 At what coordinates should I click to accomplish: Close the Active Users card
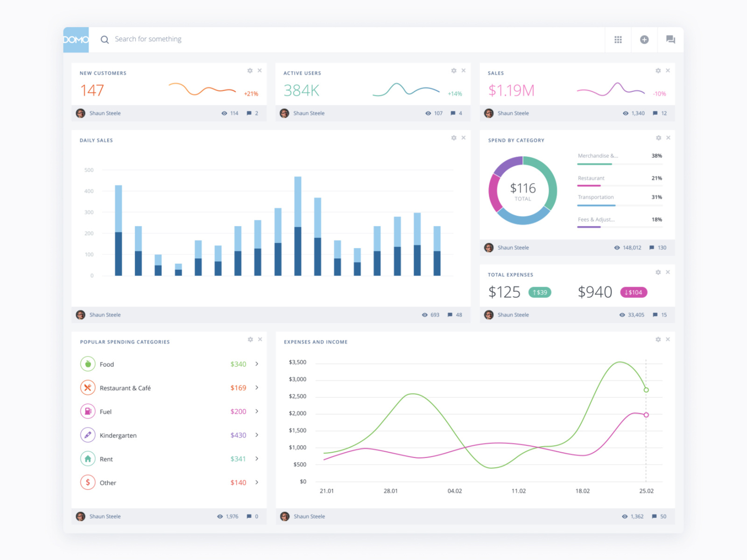(464, 70)
